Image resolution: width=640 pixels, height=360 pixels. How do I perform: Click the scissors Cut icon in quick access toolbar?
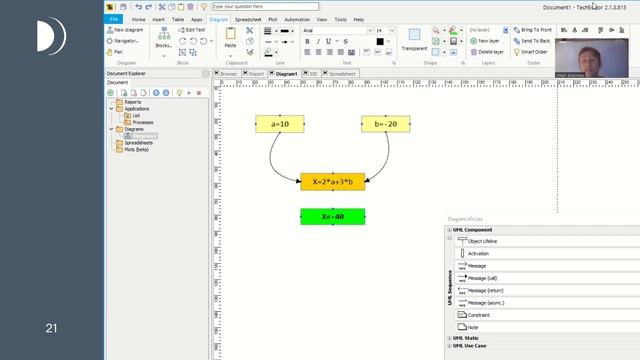[162, 7]
